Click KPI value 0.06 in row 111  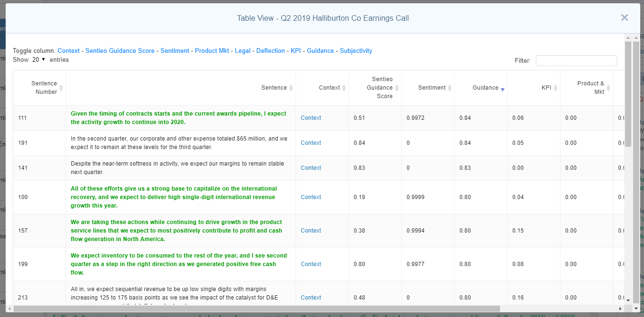pyautogui.click(x=518, y=118)
